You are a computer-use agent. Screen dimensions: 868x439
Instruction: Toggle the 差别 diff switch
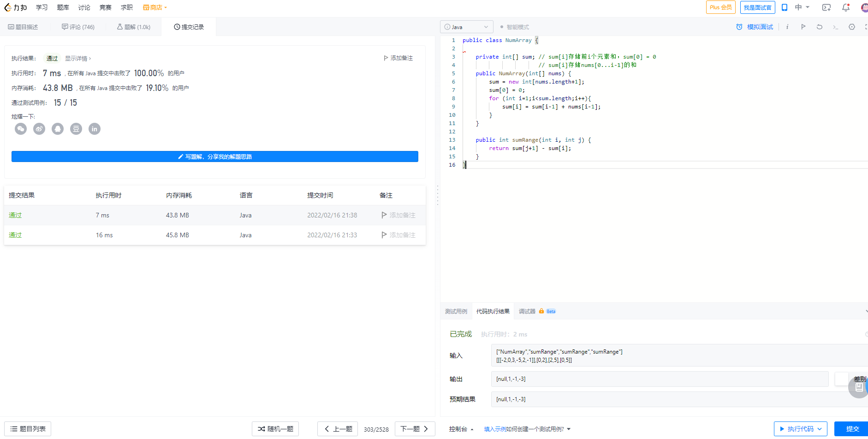(842, 379)
